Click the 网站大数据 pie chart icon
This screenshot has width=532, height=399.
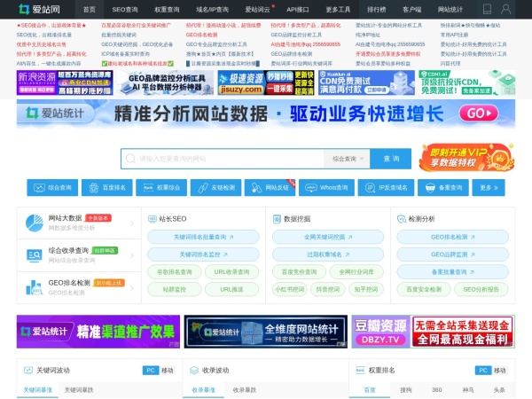click(35, 223)
